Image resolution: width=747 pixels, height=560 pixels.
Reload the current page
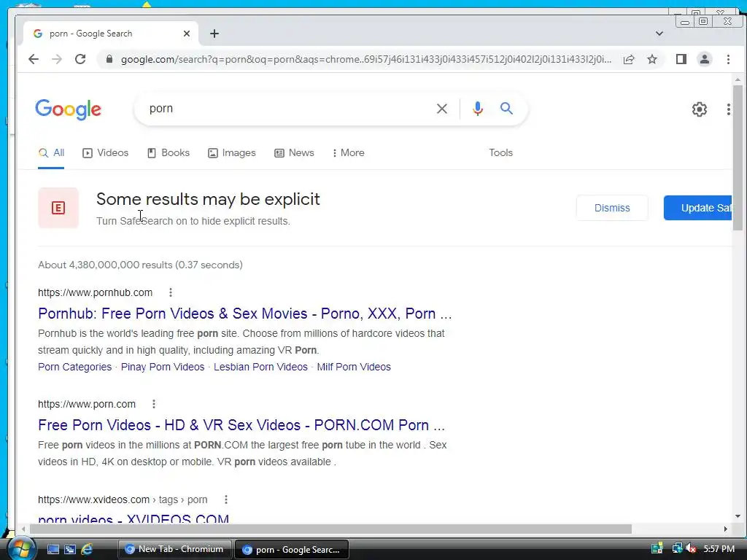80,59
